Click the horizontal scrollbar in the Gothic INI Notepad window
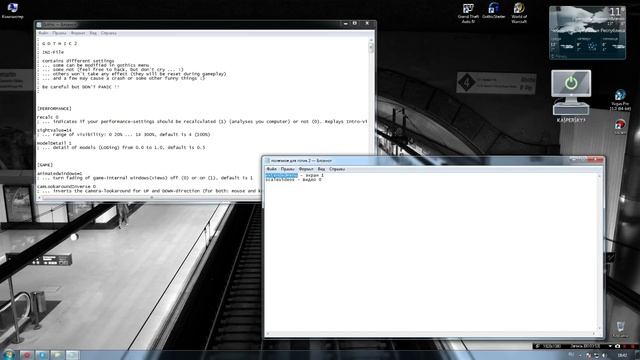This screenshot has height=360, width=640. click(x=151, y=198)
